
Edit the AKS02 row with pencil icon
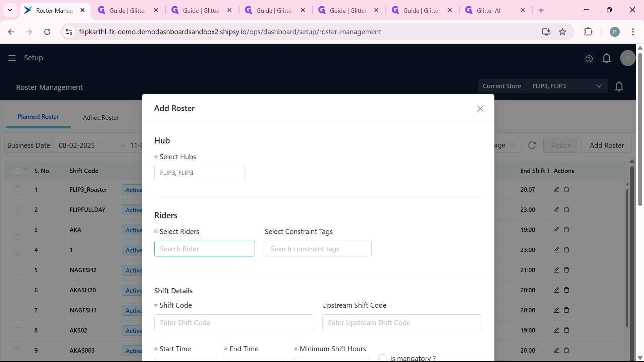(x=556, y=330)
